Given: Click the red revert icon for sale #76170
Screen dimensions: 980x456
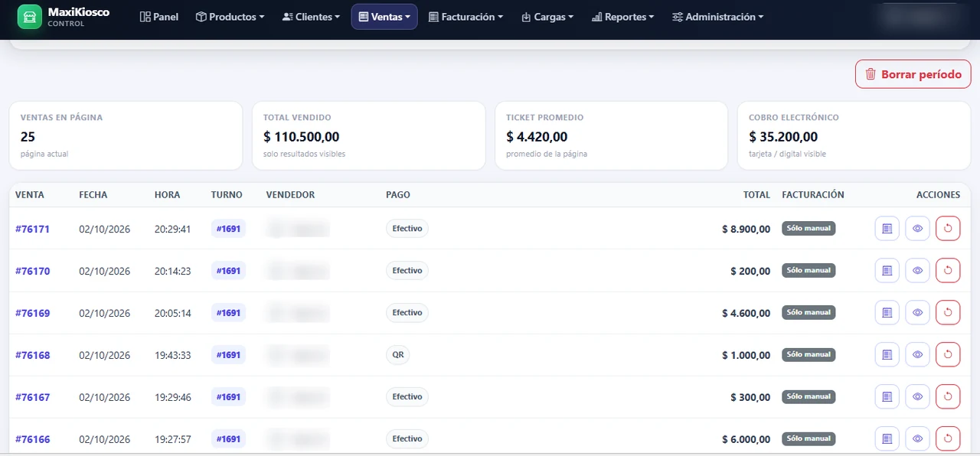Looking at the screenshot, I should pyautogui.click(x=948, y=270).
